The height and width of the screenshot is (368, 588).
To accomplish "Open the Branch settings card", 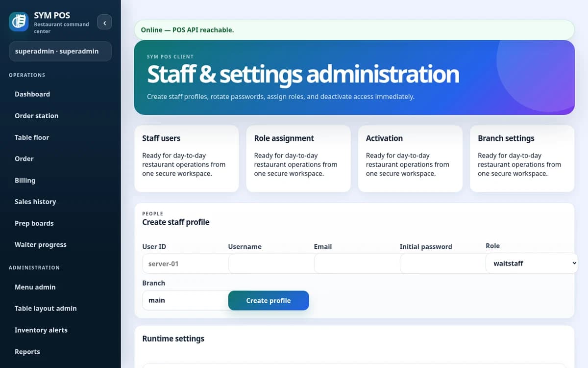I will pos(522,158).
